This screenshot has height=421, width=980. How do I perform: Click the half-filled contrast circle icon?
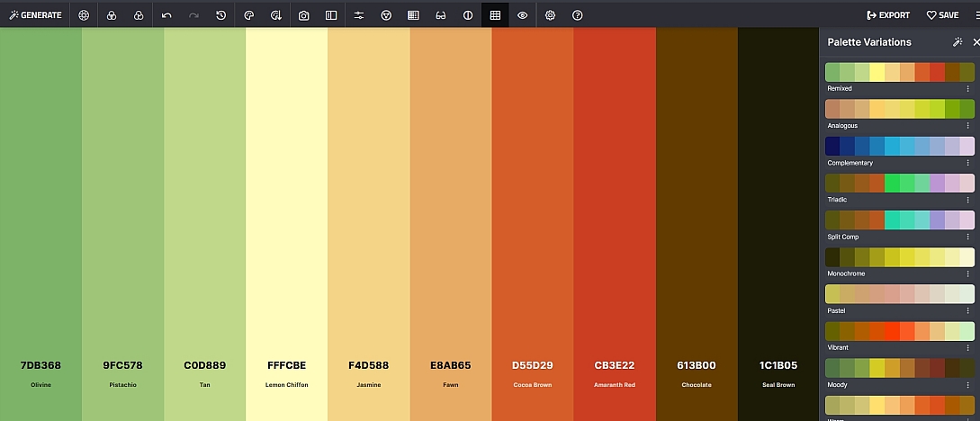468,15
